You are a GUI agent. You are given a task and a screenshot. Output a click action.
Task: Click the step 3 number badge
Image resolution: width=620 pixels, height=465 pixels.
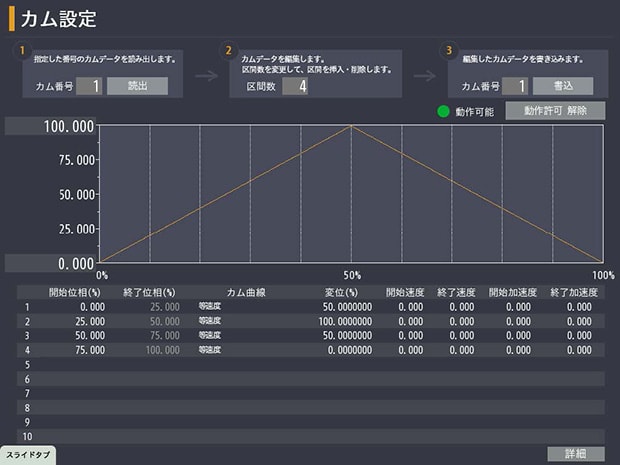tap(449, 50)
